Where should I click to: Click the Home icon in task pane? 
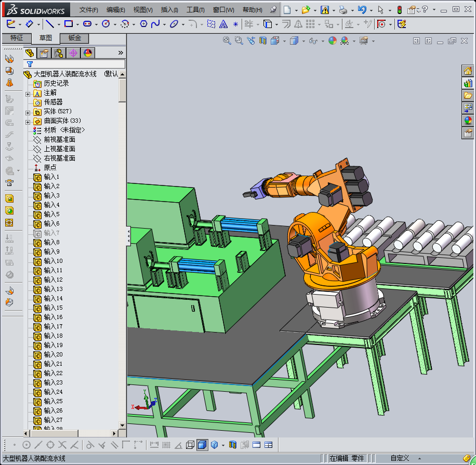tap(468, 71)
